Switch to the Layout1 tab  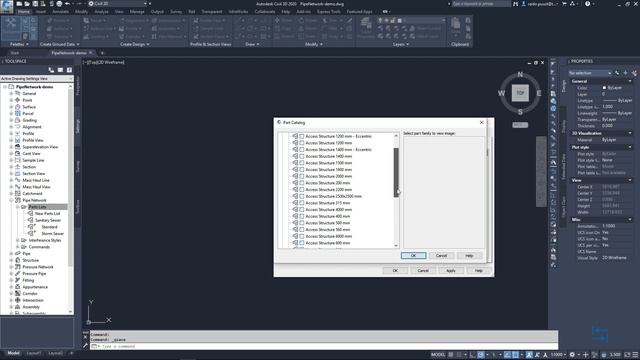(x=34, y=353)
